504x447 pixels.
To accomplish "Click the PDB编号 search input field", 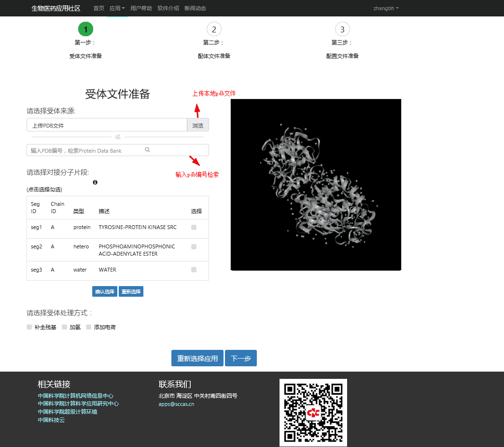I will tap(87, 150).
